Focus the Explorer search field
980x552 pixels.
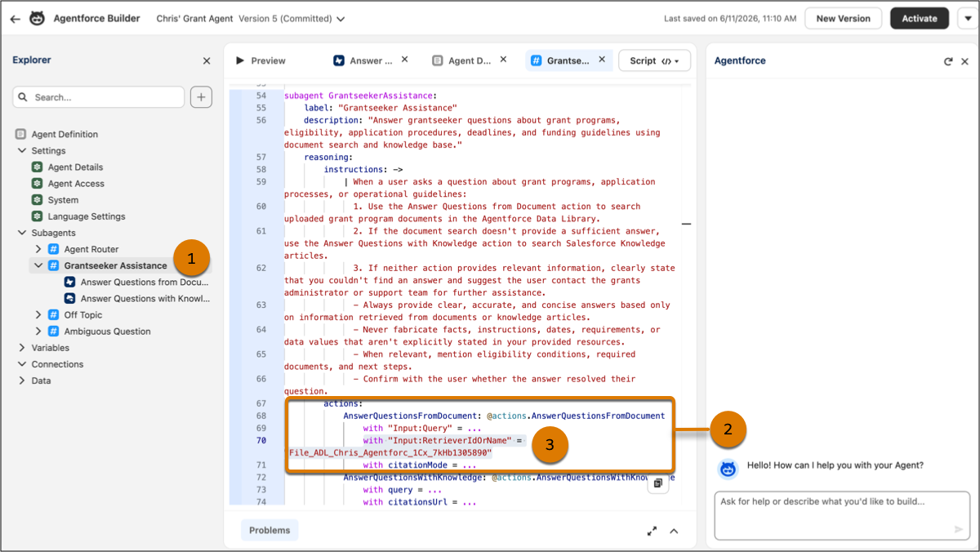pyautogui.click(x=99, y=97)
